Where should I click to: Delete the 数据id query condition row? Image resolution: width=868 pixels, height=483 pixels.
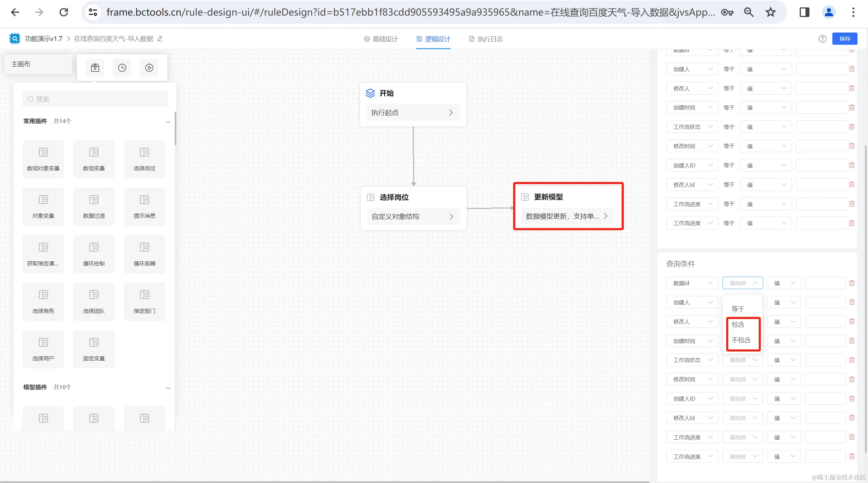(852, 283)
